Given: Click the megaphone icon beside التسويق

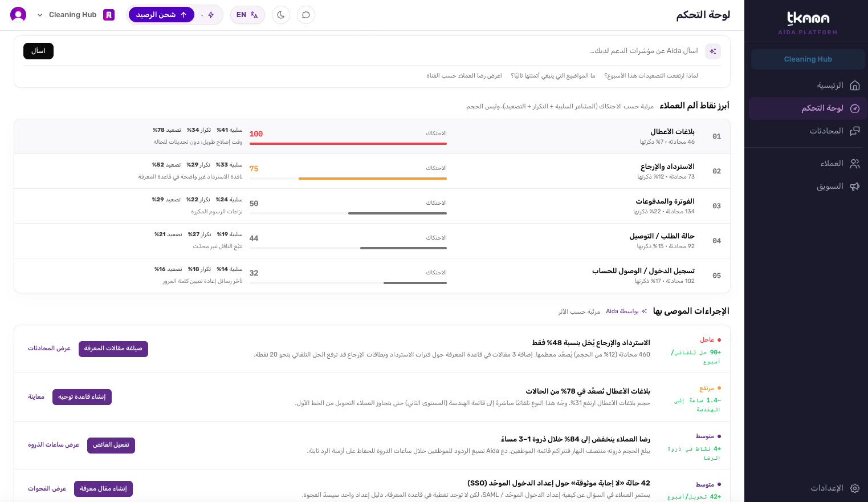Looking at the screenshot, I should point(855,187).
